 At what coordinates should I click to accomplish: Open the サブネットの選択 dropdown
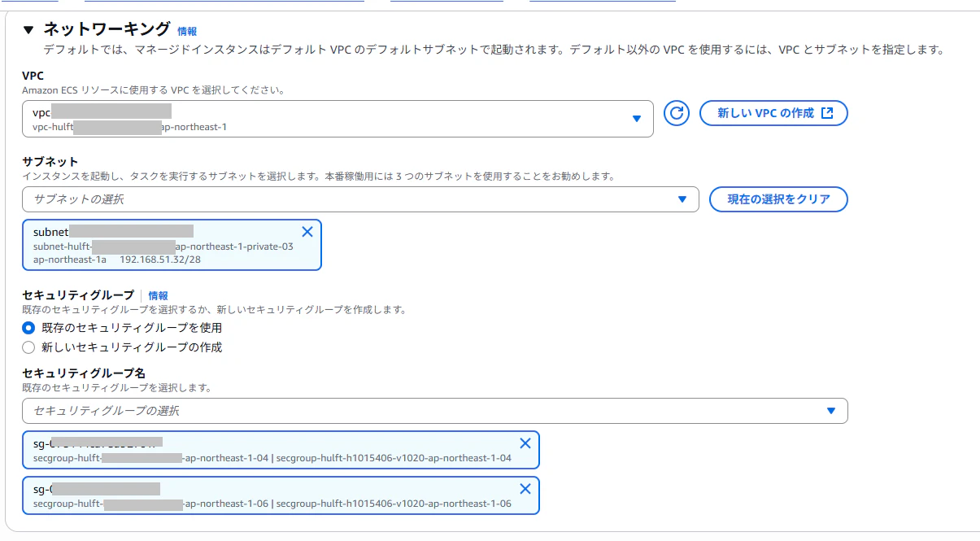[360, 199]
